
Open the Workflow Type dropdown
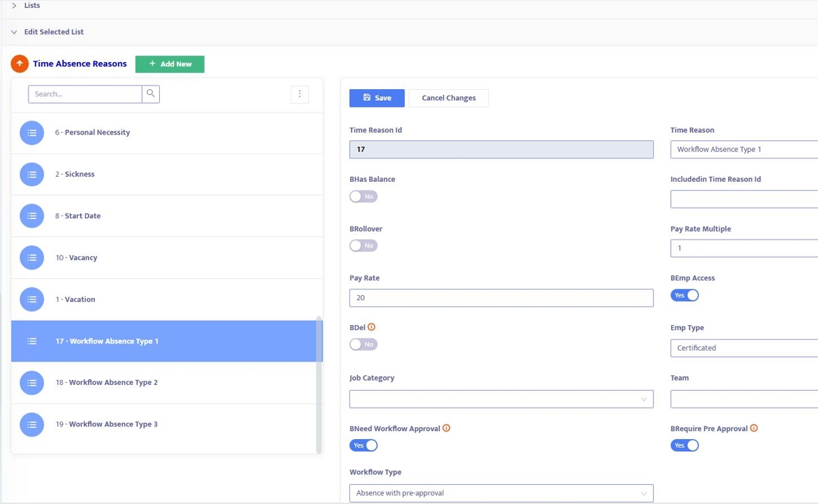pos(501,493)
